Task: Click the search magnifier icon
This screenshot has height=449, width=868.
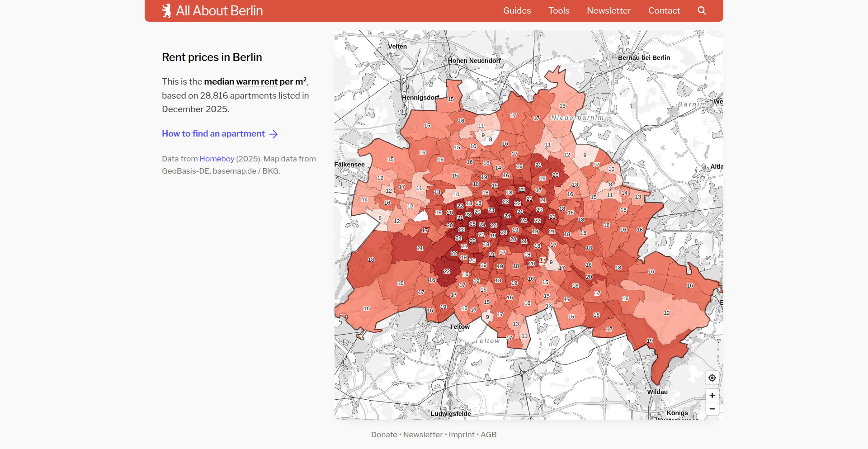Action: click(701, 10)
